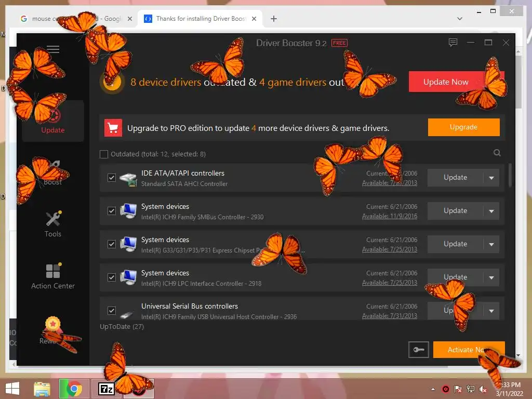Close the Google search tab
The image size is (532, 399).
click(129, 19)
